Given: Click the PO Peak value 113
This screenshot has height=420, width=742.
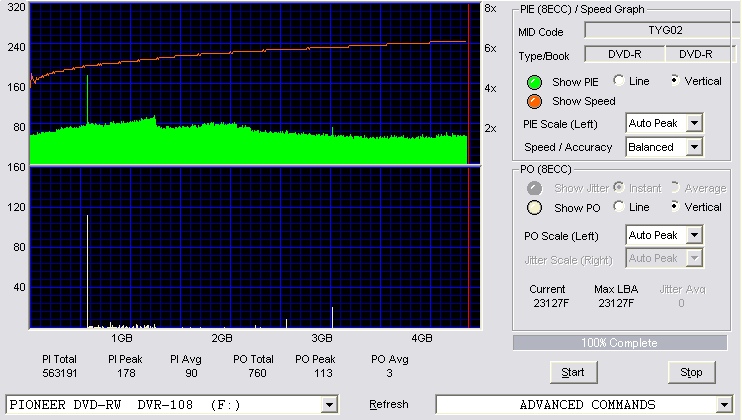Looking at the screenshot, I should pos(323,373).
